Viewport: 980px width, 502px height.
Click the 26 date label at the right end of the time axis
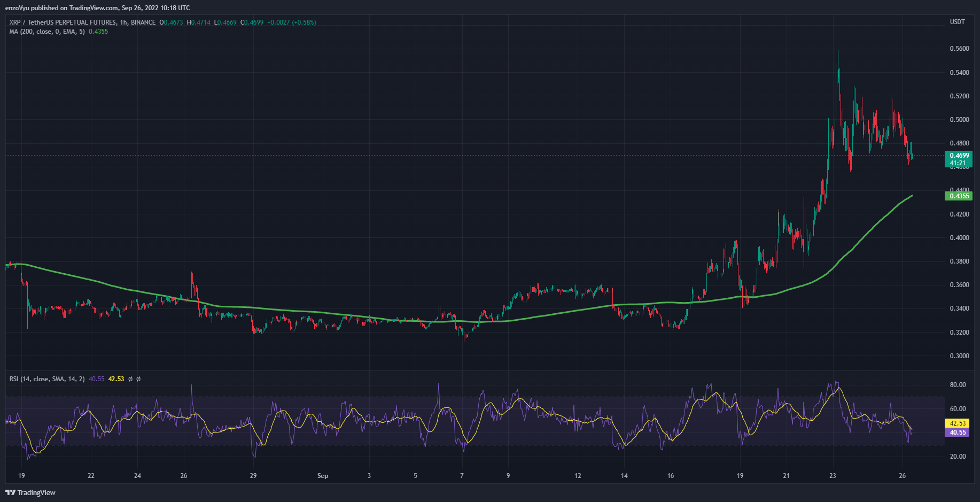pos(903,476)
